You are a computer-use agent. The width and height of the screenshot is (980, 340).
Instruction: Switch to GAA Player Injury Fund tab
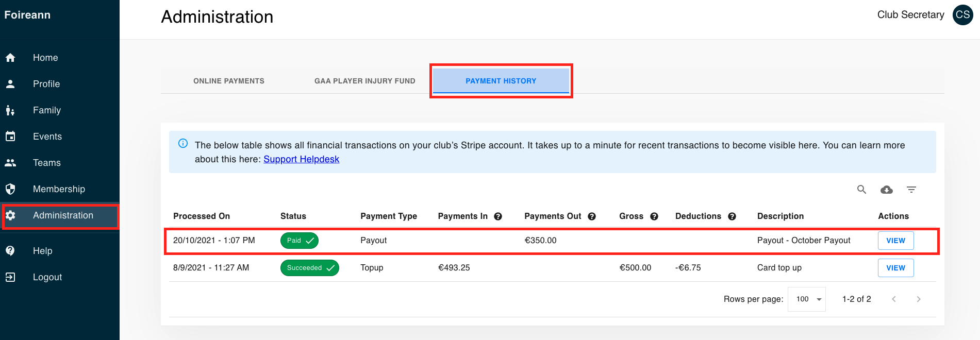[x=365, y=81]
